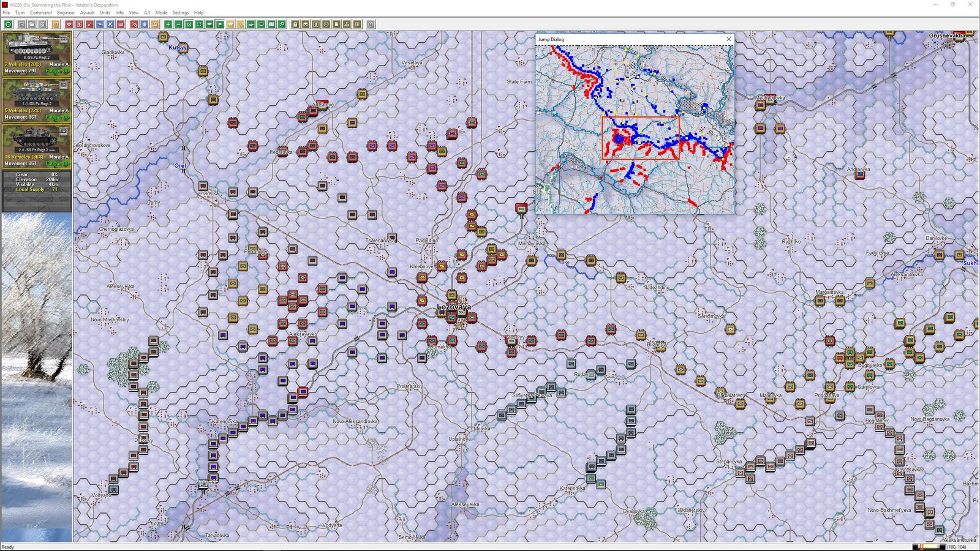Click the green magnifier search icon

point(282,24)
